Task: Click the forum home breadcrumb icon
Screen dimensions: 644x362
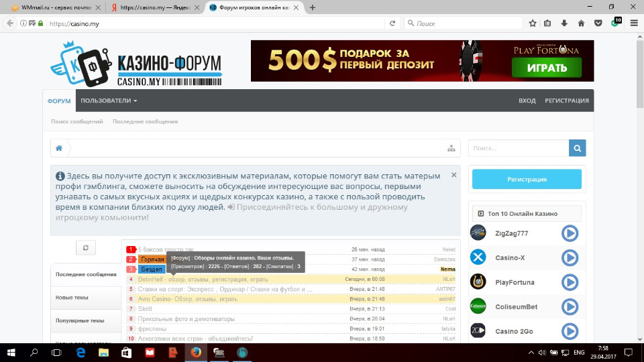Action: click(x=59, y=148)
